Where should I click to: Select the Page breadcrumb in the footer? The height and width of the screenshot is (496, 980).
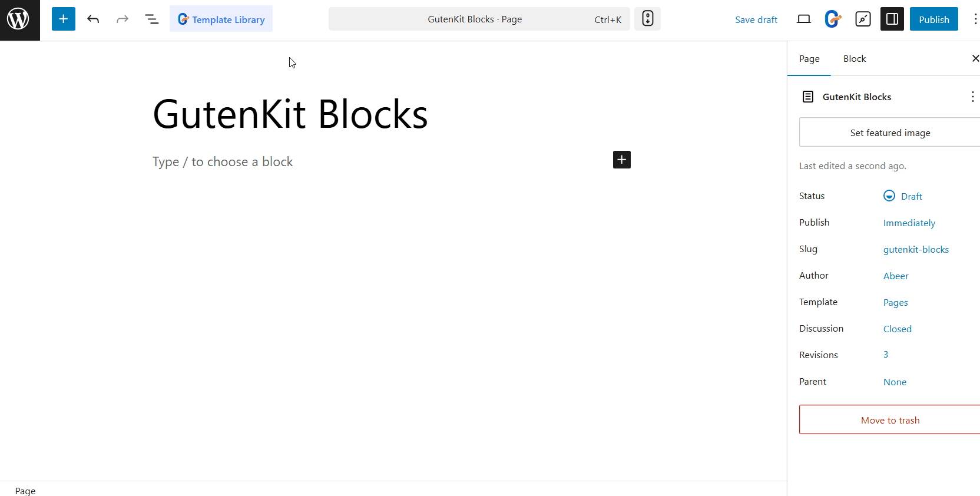[25, 491]
